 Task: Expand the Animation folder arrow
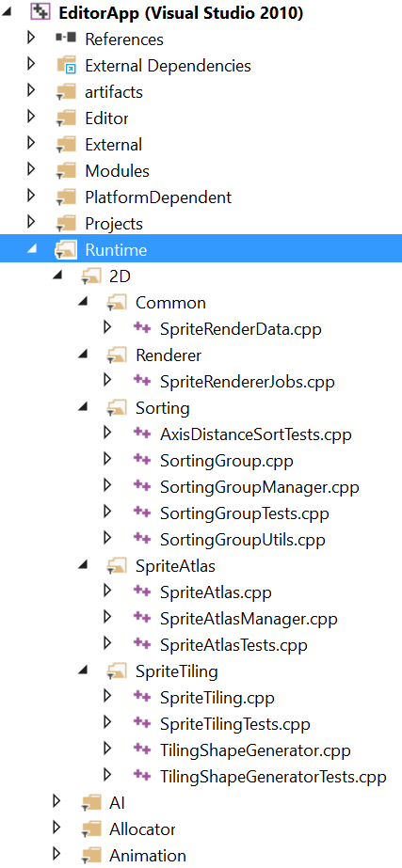56,854
